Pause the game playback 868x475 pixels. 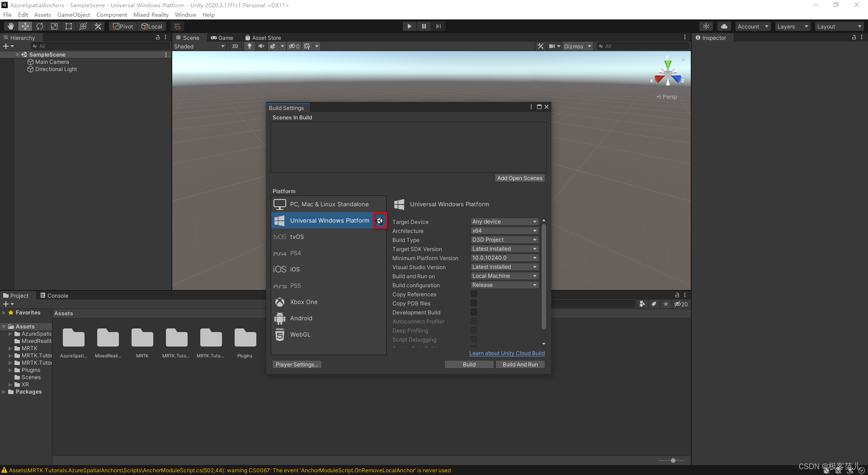(424, 26)
